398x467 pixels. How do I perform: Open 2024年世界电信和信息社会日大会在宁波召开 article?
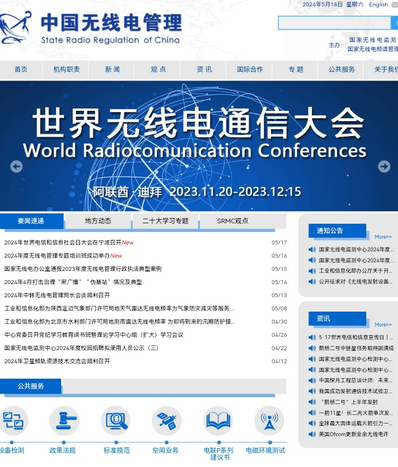(x=63, y=243)
